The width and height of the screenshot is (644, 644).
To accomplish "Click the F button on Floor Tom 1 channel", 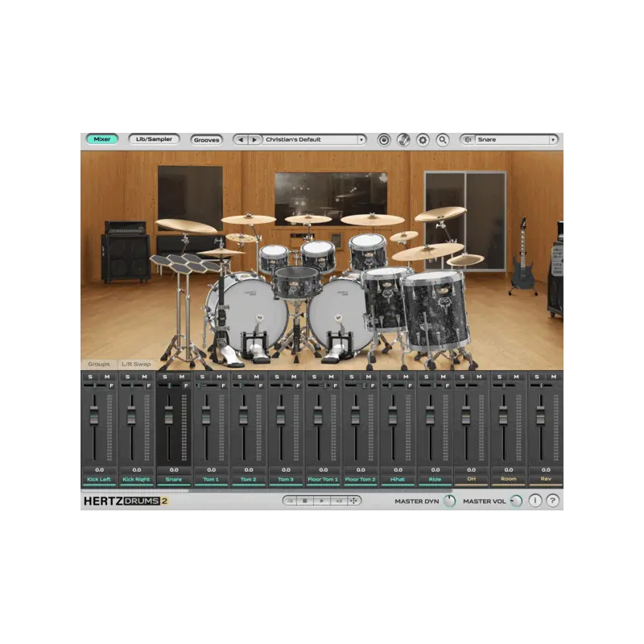I will (x=336, y=386).
